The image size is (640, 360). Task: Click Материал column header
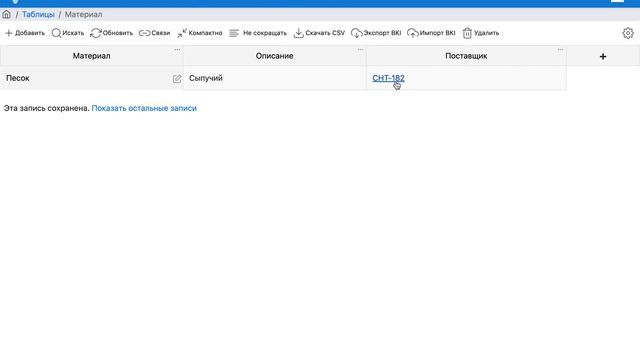tap(91, 56)
